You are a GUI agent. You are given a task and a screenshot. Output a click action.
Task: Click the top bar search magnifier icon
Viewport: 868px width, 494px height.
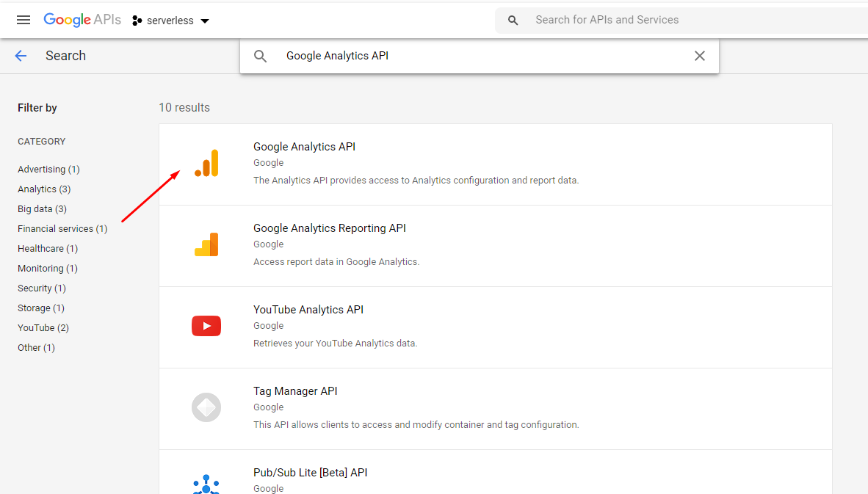click(x=513, y=21)
